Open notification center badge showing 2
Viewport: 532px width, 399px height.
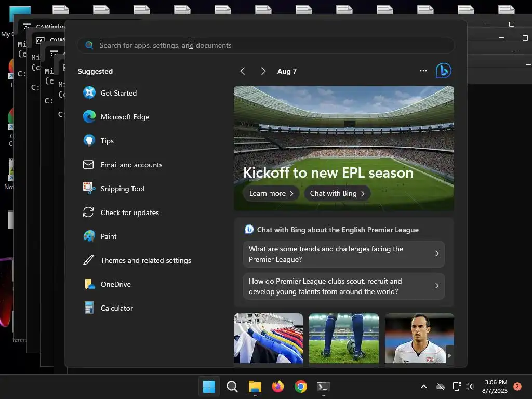(517, 387)
